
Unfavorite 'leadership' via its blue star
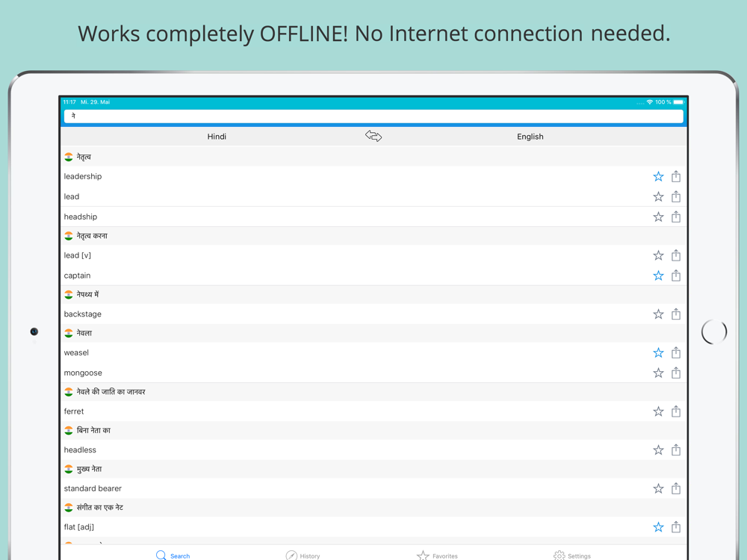[x=658, y=177]
